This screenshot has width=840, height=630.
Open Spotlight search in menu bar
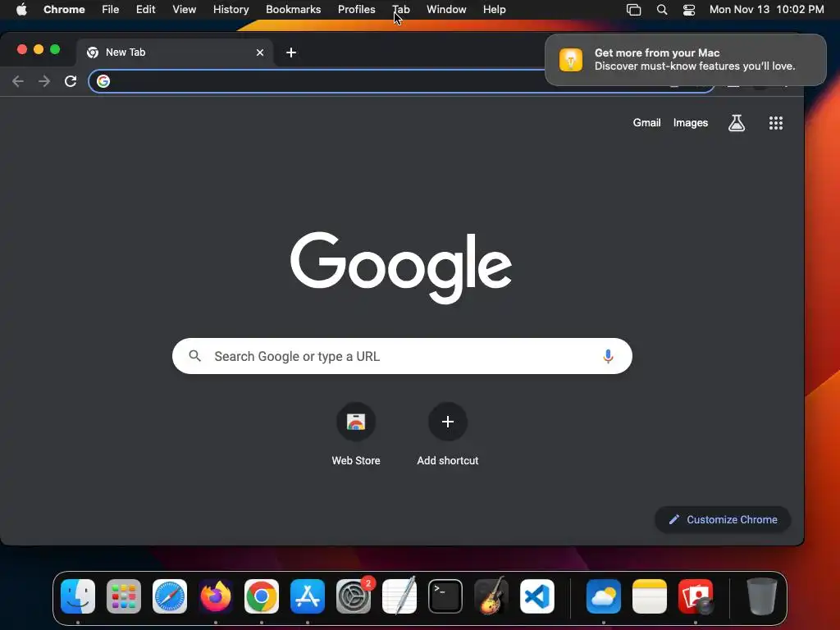662,9
